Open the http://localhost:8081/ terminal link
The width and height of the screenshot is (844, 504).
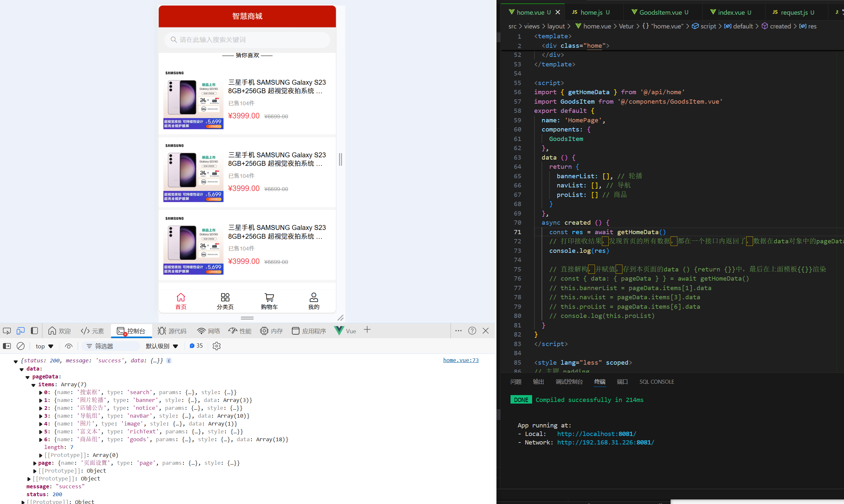596,434
